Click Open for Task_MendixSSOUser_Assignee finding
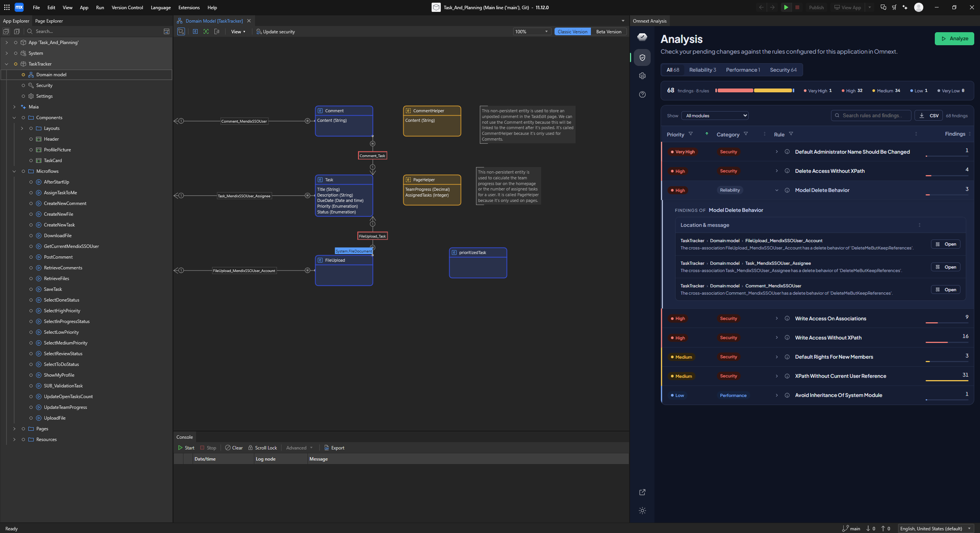This screenshot has height=533, width=980. [946, 267]
